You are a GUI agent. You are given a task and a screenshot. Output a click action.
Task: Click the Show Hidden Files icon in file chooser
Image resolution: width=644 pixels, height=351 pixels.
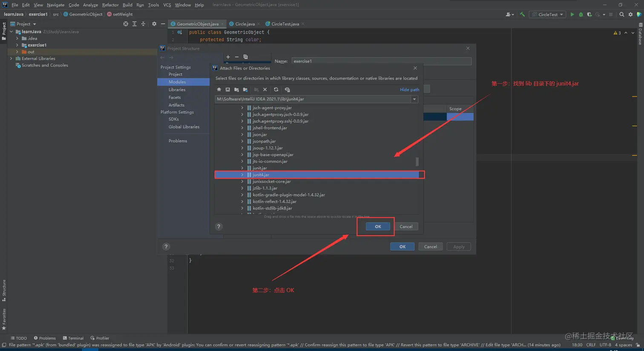[287, 90]
